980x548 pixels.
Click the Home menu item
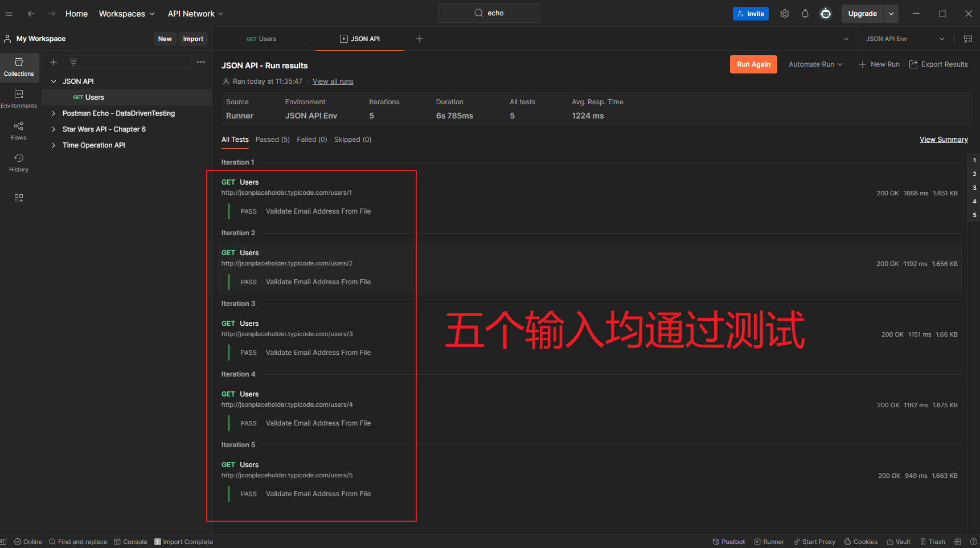[x=76, y=14]
